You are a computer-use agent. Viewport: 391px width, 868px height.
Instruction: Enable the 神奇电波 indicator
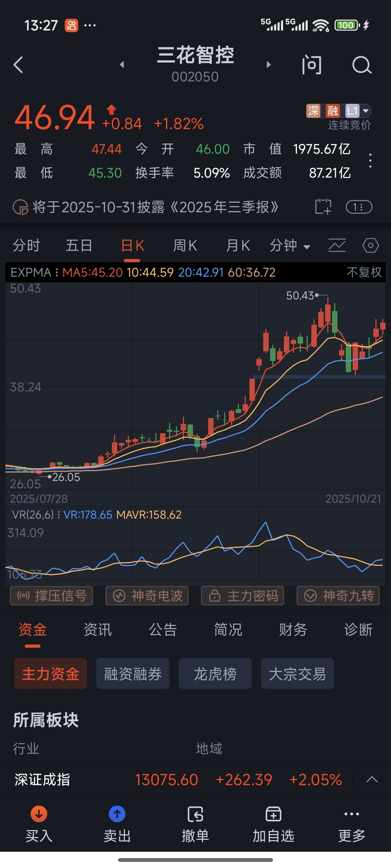pos(147,596)
